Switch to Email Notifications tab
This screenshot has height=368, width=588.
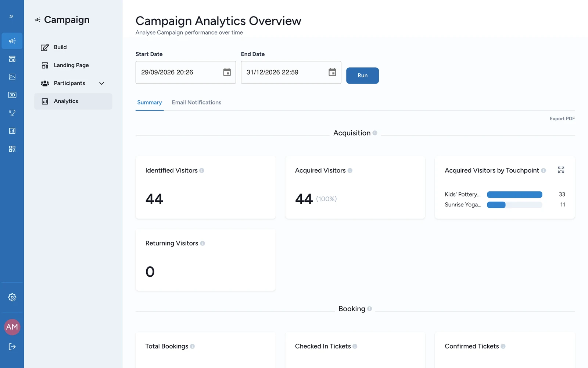coord(197,102)
